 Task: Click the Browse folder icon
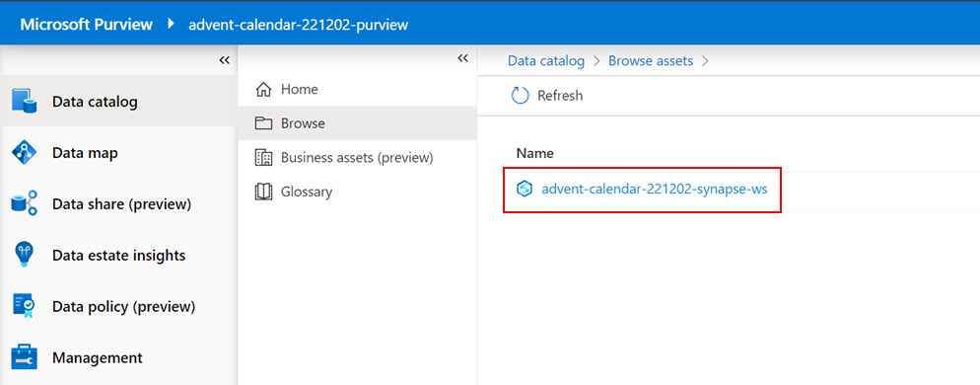pos(264,123)
